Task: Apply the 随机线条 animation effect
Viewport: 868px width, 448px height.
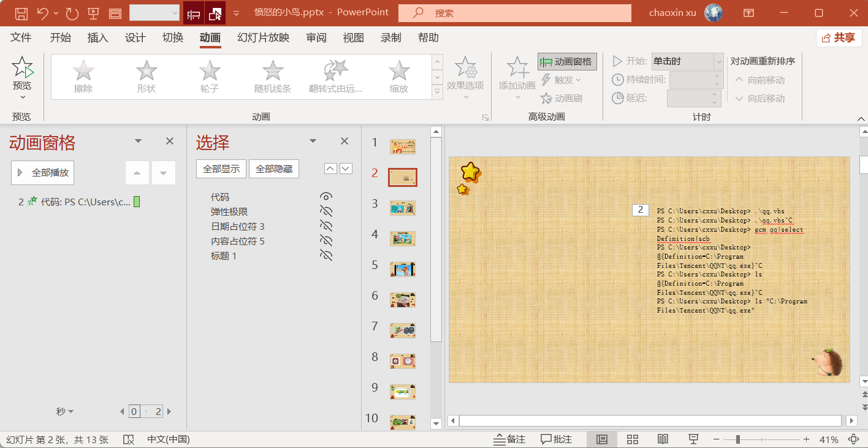Action: pyautogui.click(x=273, y=77)
